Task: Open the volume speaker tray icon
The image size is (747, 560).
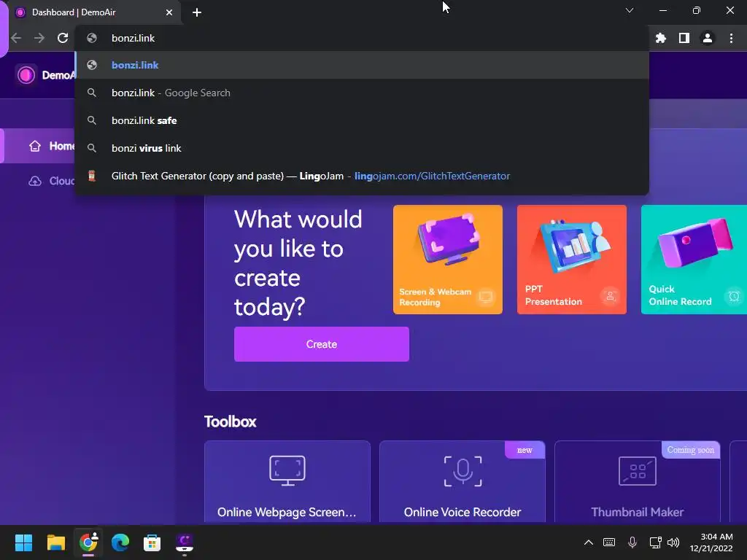Action: point(673,542)
